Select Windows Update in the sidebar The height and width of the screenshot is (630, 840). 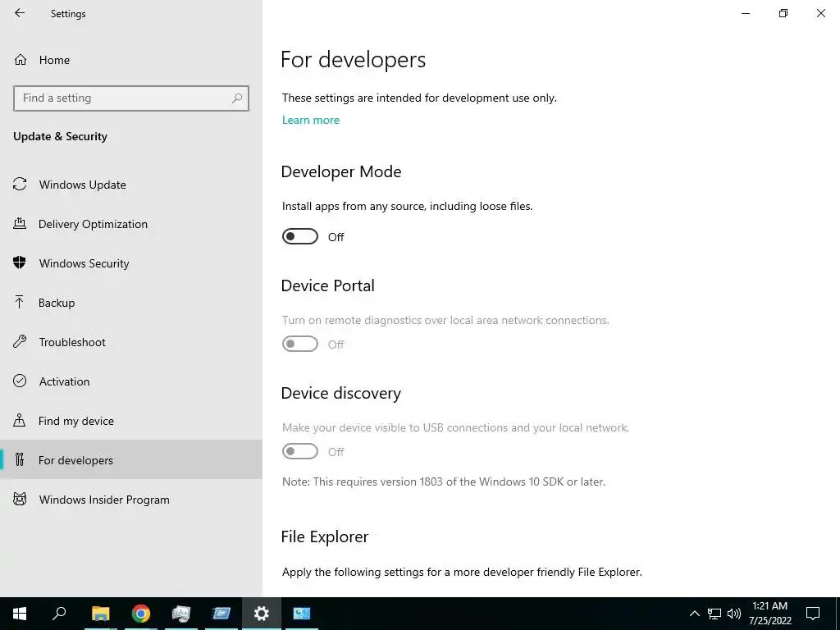(131, 185)
